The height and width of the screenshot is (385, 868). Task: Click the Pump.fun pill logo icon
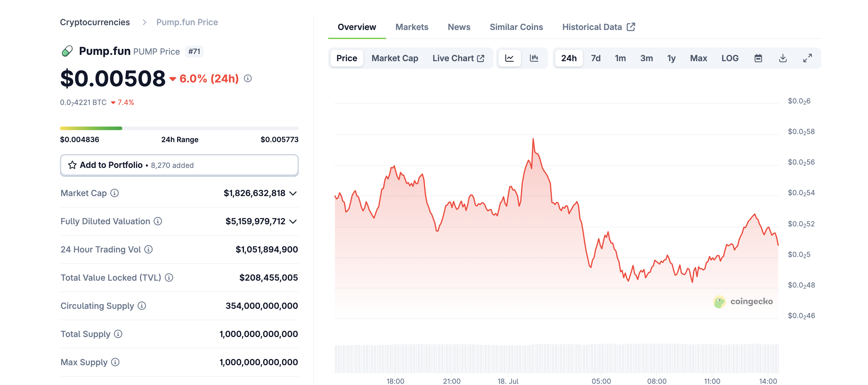click(x=67, y=51)
